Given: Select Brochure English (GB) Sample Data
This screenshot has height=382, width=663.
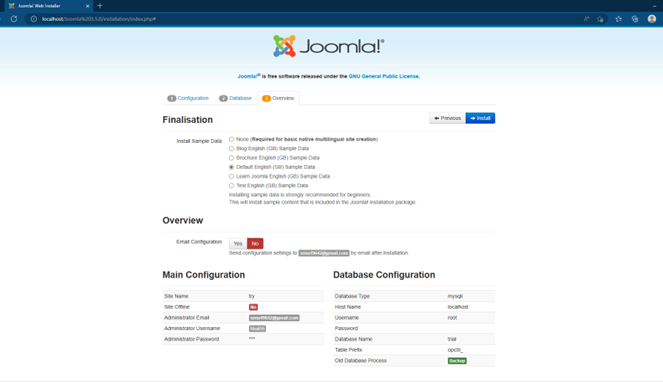Looking at the screenshot, I should click(x=231, y=158).
